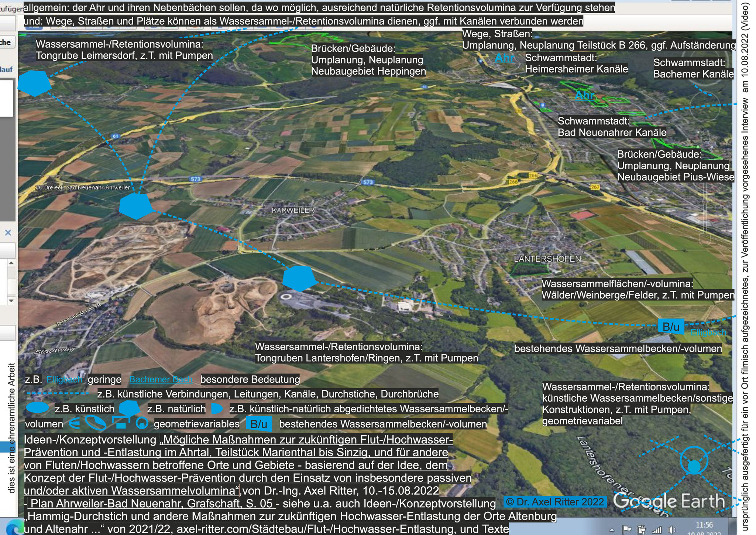Click the KARWEILER place label on map

point(293,210)
